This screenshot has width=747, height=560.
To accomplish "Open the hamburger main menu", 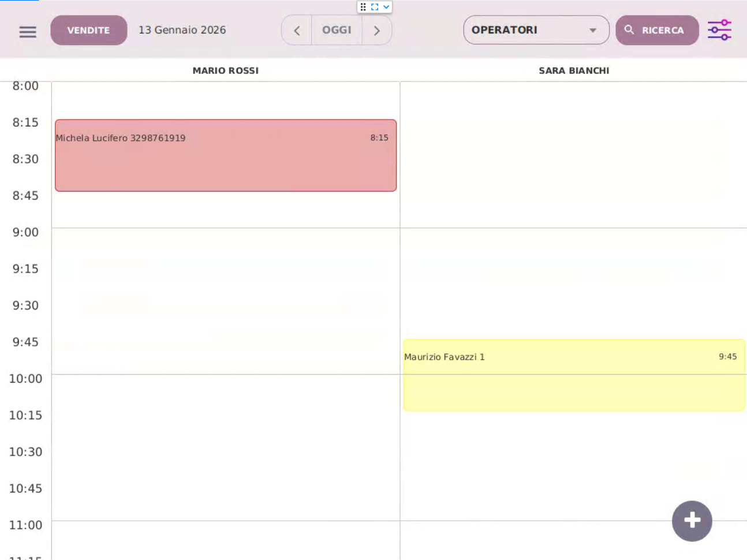I will tap(28, 31).
